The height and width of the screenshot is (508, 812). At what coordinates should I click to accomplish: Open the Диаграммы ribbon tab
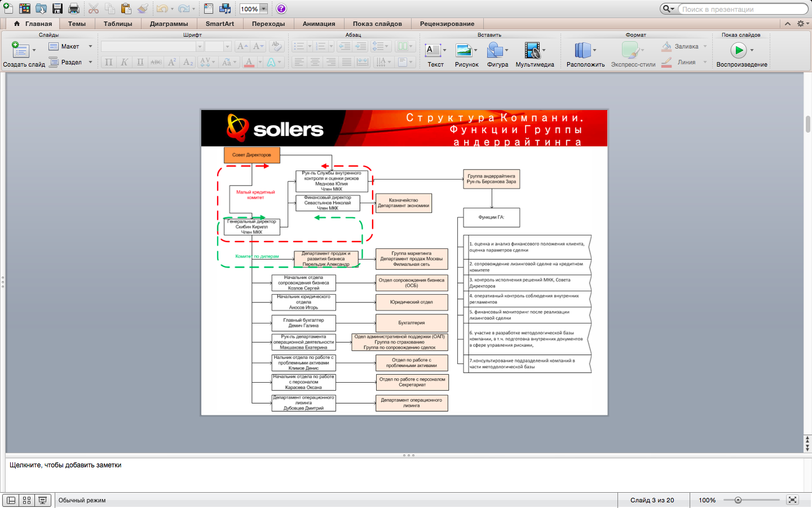(169, 24)
